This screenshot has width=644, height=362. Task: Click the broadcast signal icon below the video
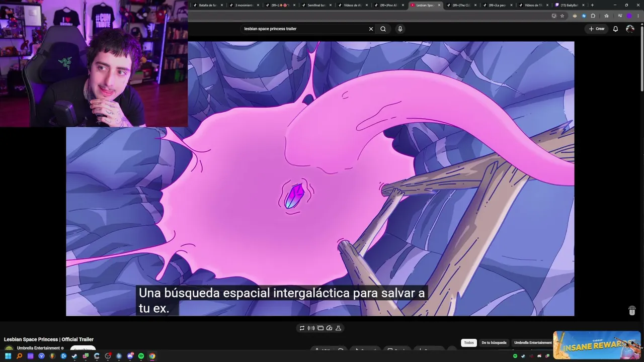click(x=311, y=328)
